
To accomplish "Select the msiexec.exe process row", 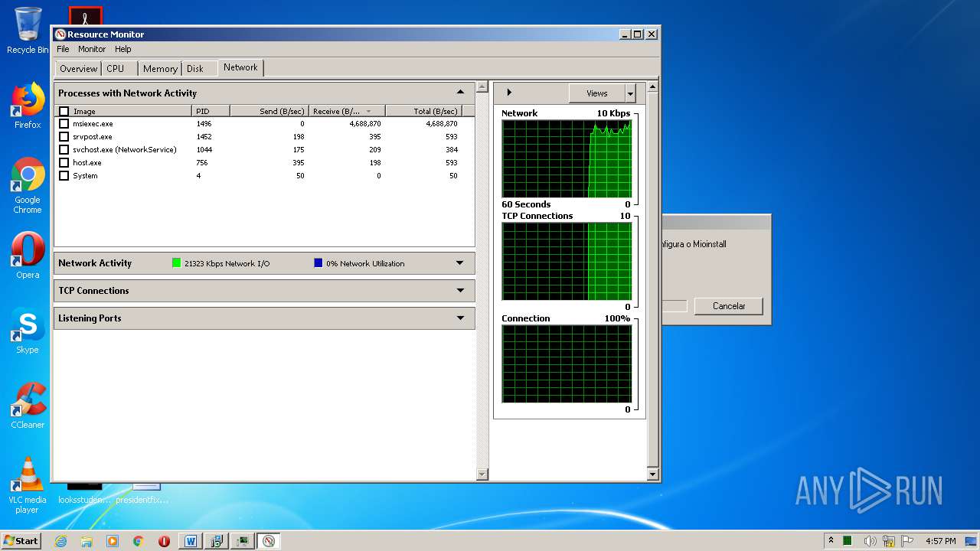I will click(264, 123).
